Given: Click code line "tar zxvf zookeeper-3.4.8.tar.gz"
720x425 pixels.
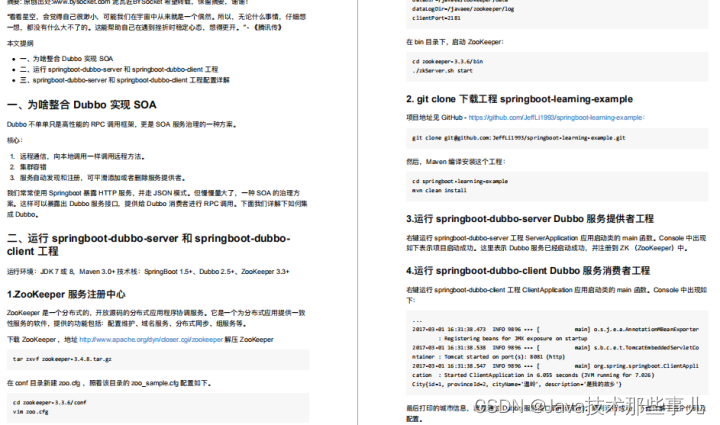Looking at the screenshot, I should (62, 359).
